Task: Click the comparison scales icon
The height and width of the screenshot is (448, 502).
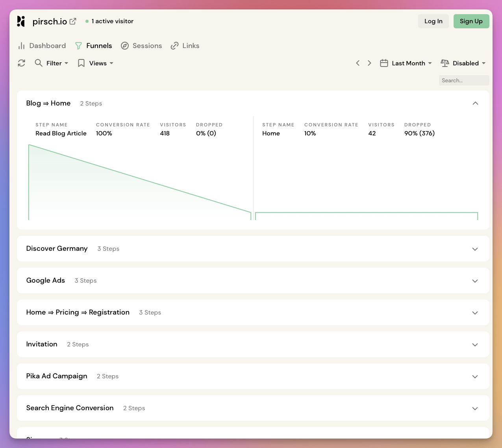Action: 445,63
